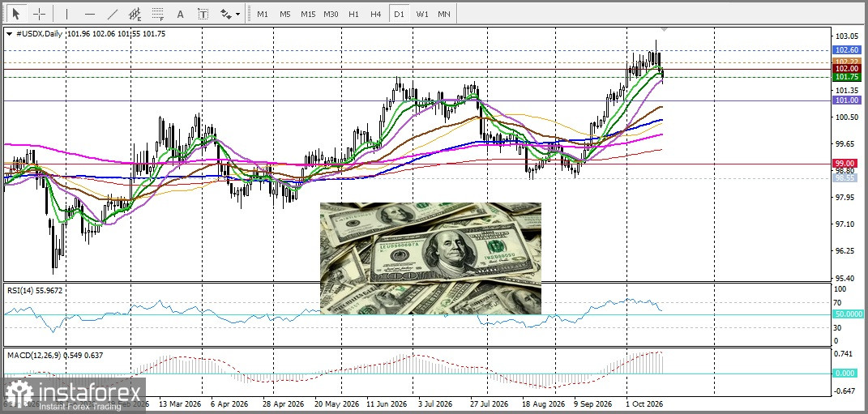This screenshot has height=414, width=868.
Task: Click the chart shift triangle marker
Action: point(665,29)
